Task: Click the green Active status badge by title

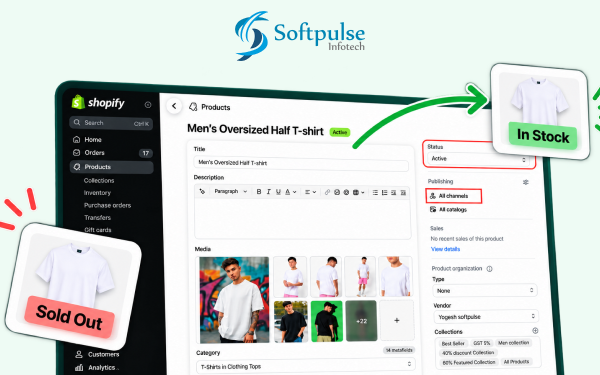Action: click(x=340, y=132)
